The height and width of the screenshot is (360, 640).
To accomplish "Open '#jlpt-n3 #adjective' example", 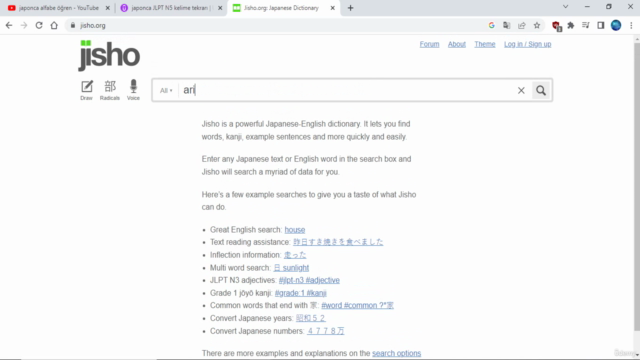I will (309, 280).
